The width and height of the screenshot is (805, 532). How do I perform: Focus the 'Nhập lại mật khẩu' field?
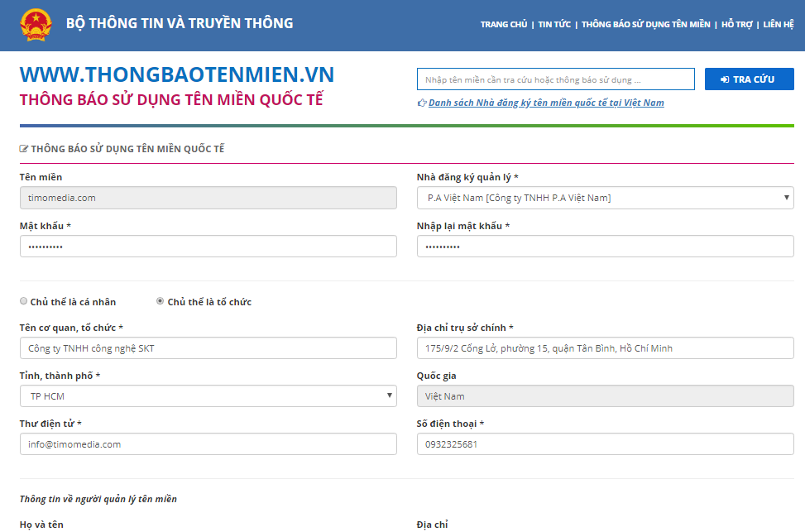click(x=606, y=247)
